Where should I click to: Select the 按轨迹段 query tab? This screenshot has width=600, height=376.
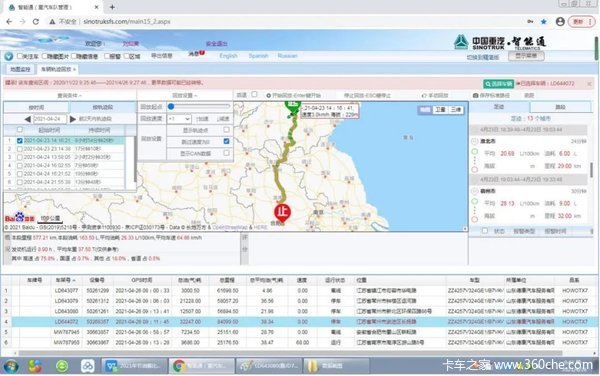[103, 107]
